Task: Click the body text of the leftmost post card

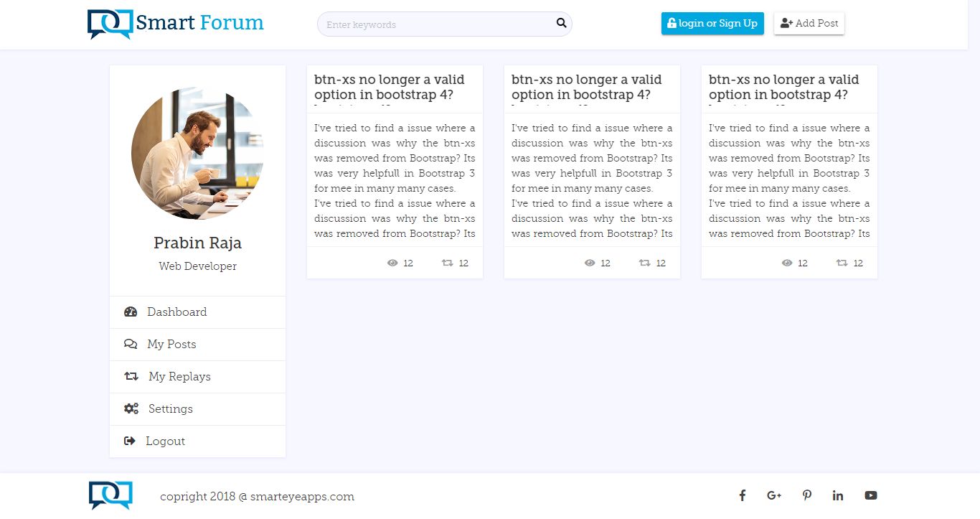Action: click(x=395, y=180)
